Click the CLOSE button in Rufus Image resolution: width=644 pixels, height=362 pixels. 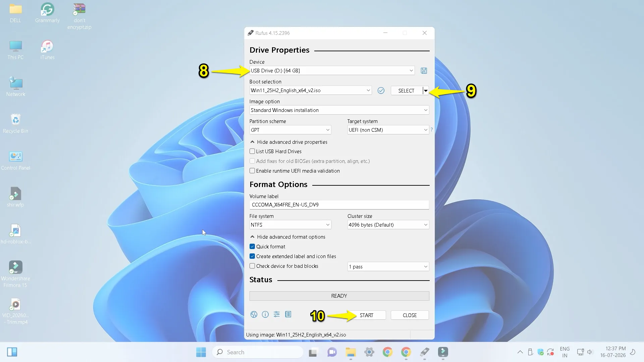(x=410, y=315)
